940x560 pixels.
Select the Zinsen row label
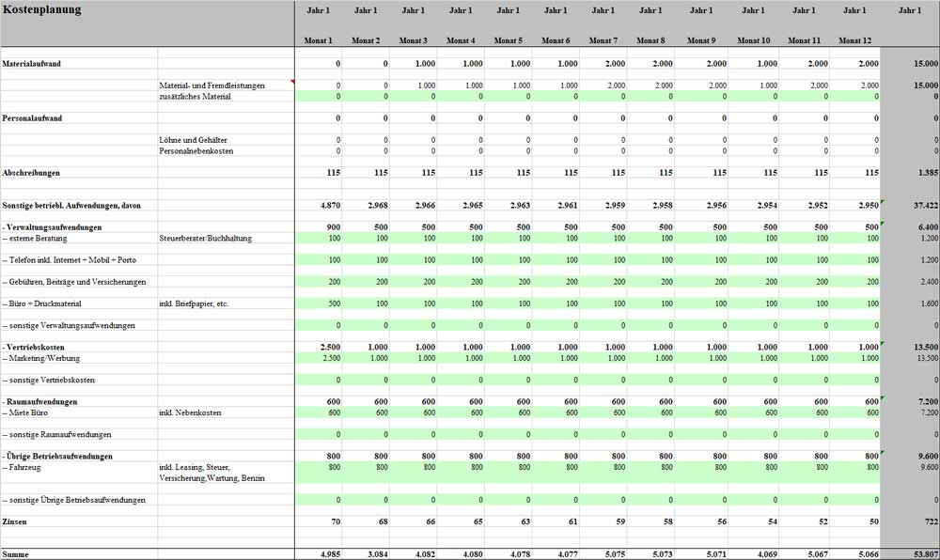point(14,521)
